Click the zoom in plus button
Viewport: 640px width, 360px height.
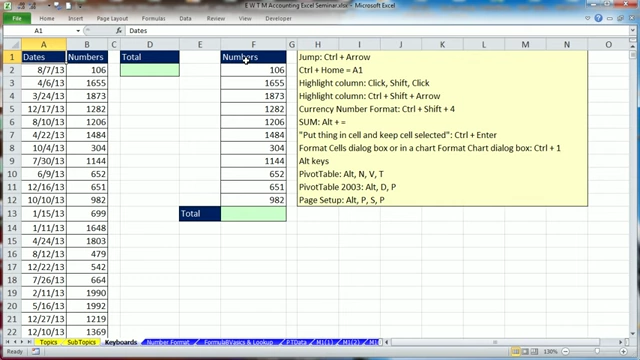point(623,351)
